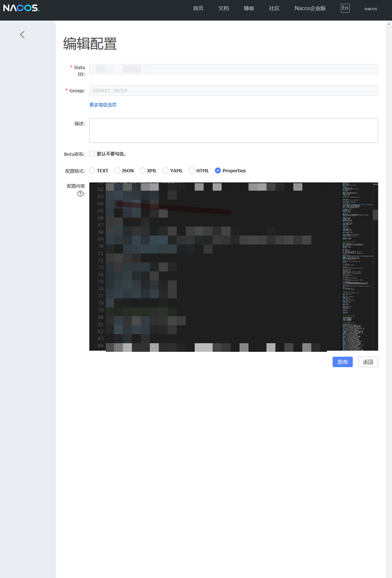Click line number 84 in the editor
Viewport: 392px width, 578px height.
(101, 346)
